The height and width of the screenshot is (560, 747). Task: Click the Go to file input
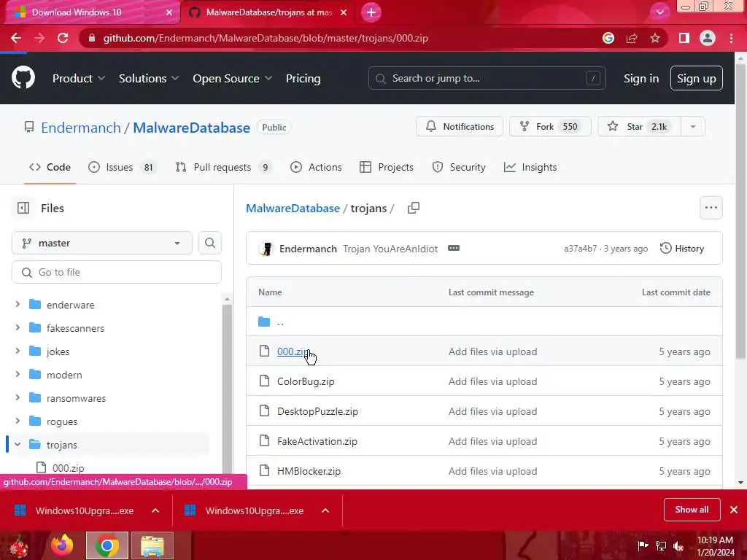tap(117, 272)
